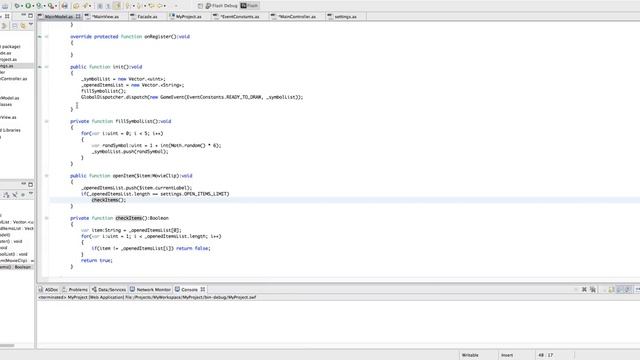Viewport: 640px width, 360px height.
Task: Select the Libraries node in Package Explorer
Action: 10,130
